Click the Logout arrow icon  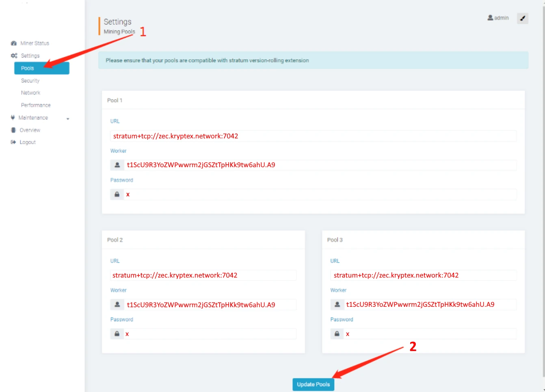pyautogui.click(x=13, y=142)
